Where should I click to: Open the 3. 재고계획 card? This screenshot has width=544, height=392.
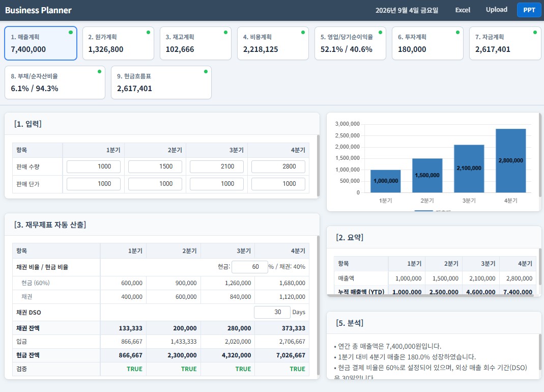pyautogui.click(x=195, y=43)
